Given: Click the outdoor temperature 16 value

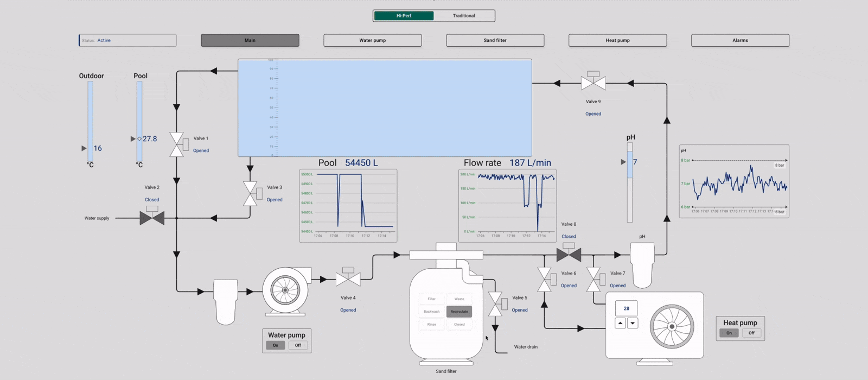Looking at the screenshot, I should [x=98, y=148].
